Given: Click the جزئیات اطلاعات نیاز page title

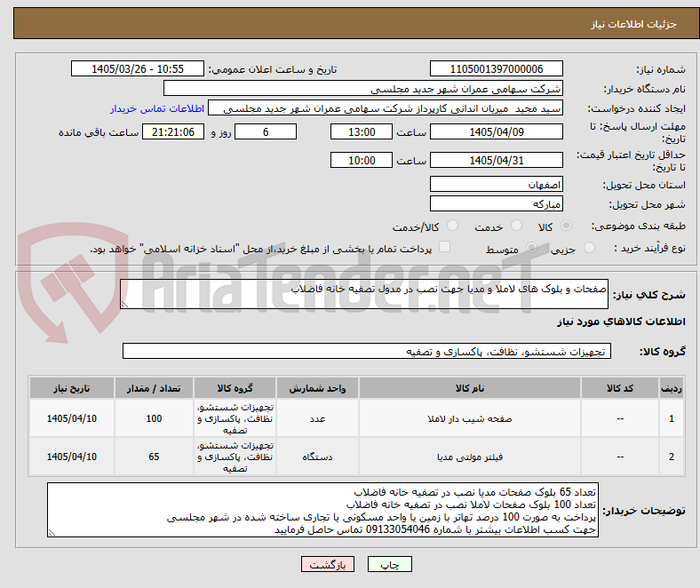Looking at the screenshot, I should 634,24.
